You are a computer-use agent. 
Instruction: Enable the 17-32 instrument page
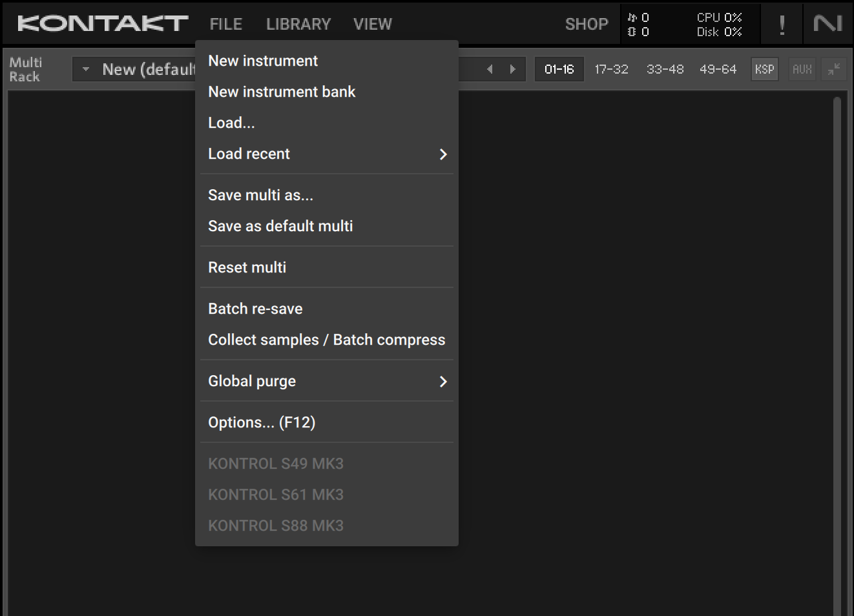(611, 69)
